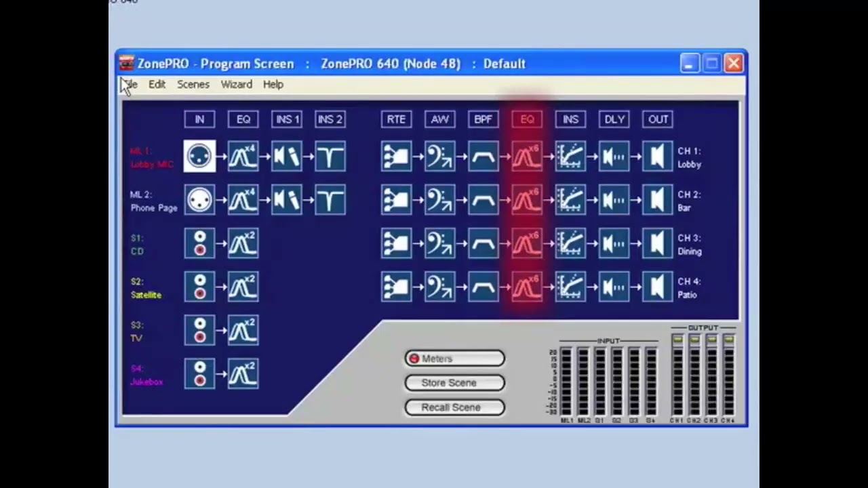Open the CH 4 Patio output insert module
This screenshot has height=488, width=868.
click(x=570, y=287)
